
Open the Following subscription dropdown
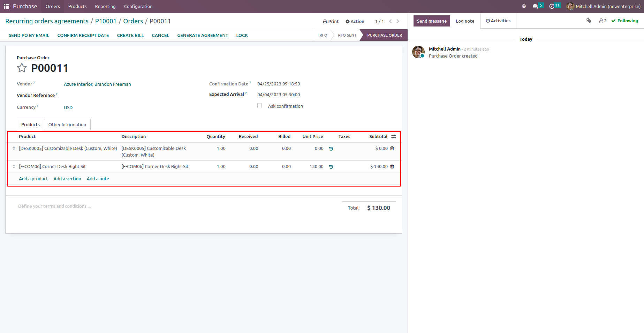[x=625, y=21]
